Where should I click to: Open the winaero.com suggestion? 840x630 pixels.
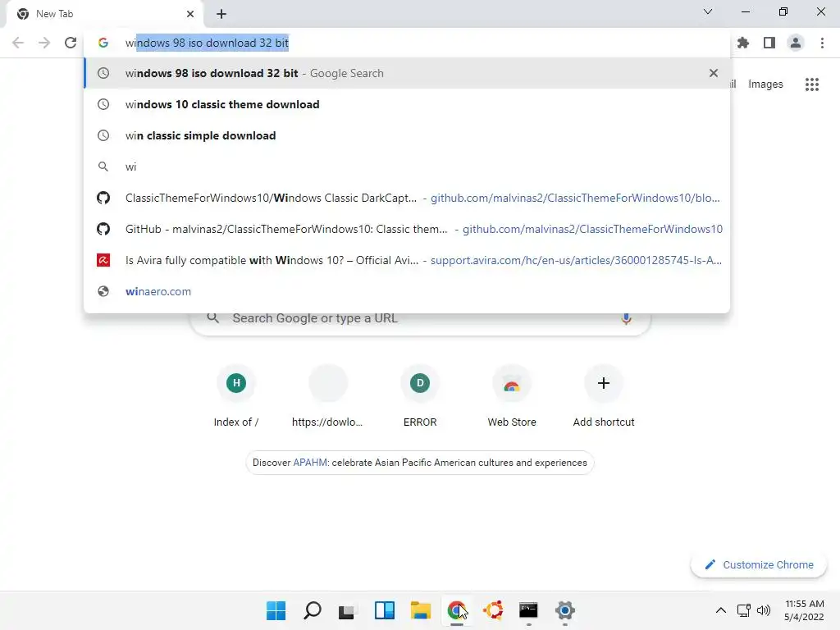[407, 291]
